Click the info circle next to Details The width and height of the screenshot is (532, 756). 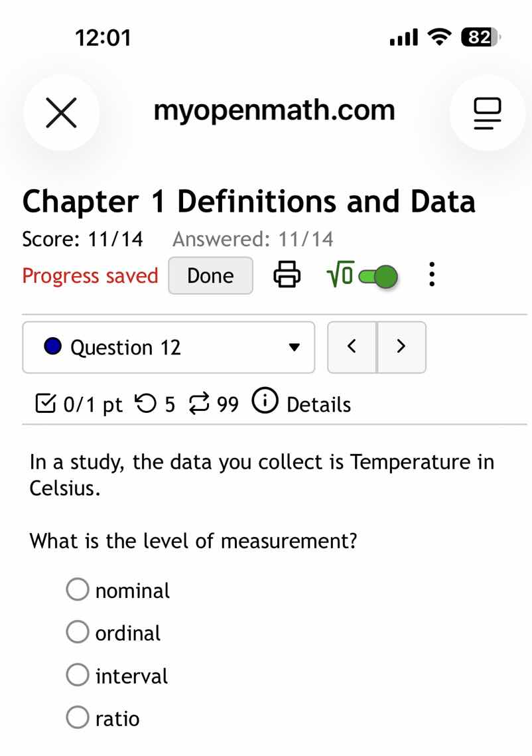click(x=264, y=401)
